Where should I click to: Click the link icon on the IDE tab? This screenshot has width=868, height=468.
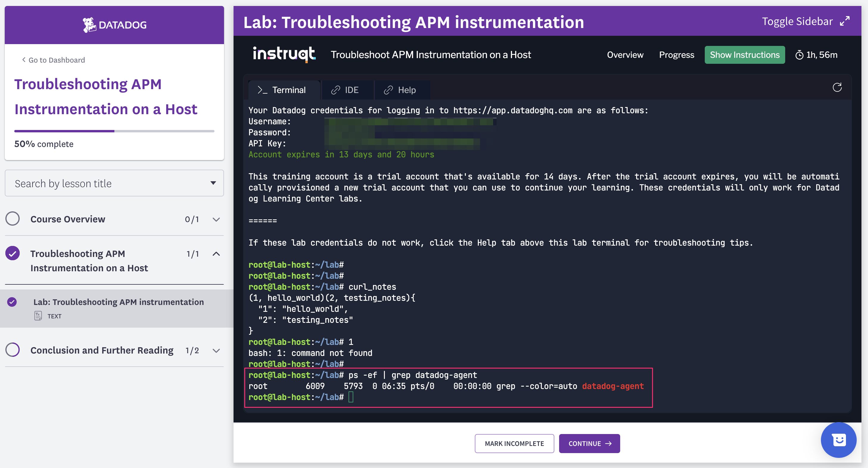click(x=335, y=90)
